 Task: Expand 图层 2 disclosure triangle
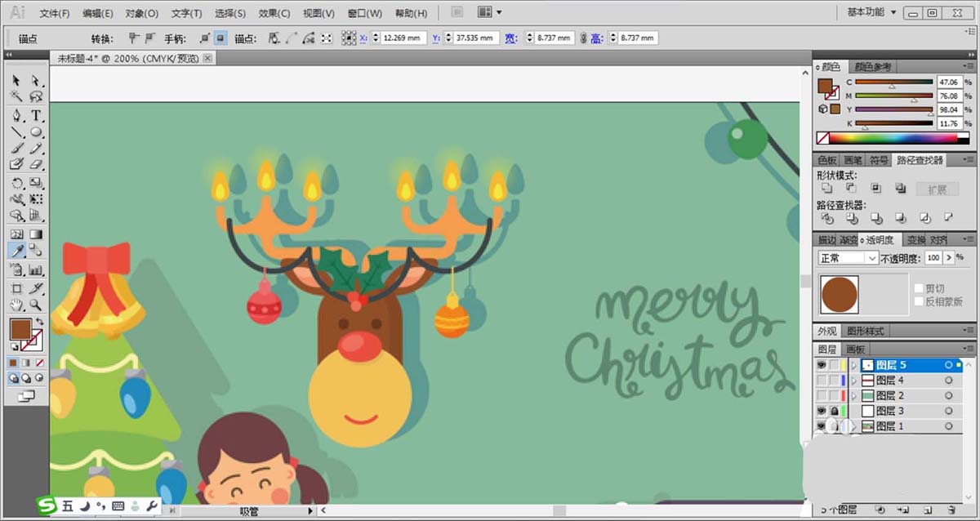pyautogui.click(x=854, y=396)
